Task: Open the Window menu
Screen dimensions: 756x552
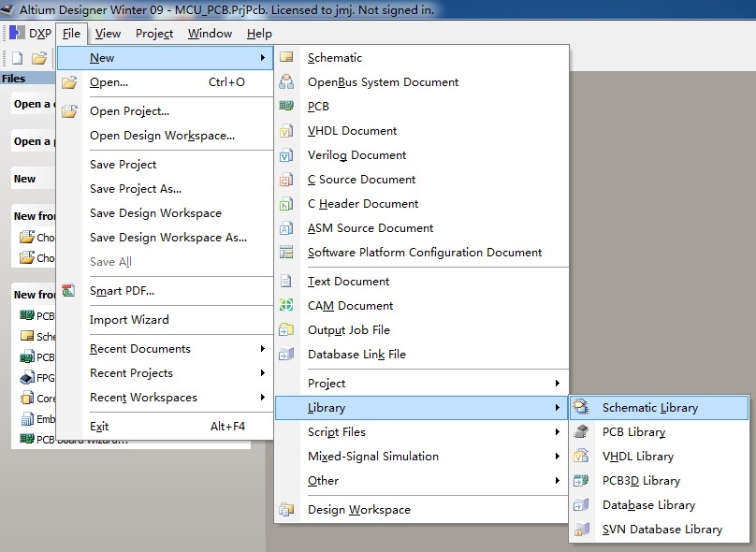Action: click(210, 34)
